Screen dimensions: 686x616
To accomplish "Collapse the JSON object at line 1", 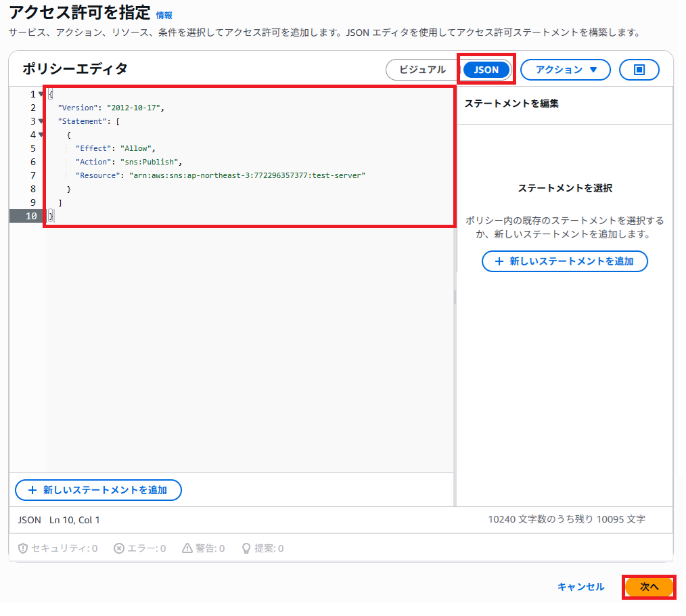I will point(41,94).
